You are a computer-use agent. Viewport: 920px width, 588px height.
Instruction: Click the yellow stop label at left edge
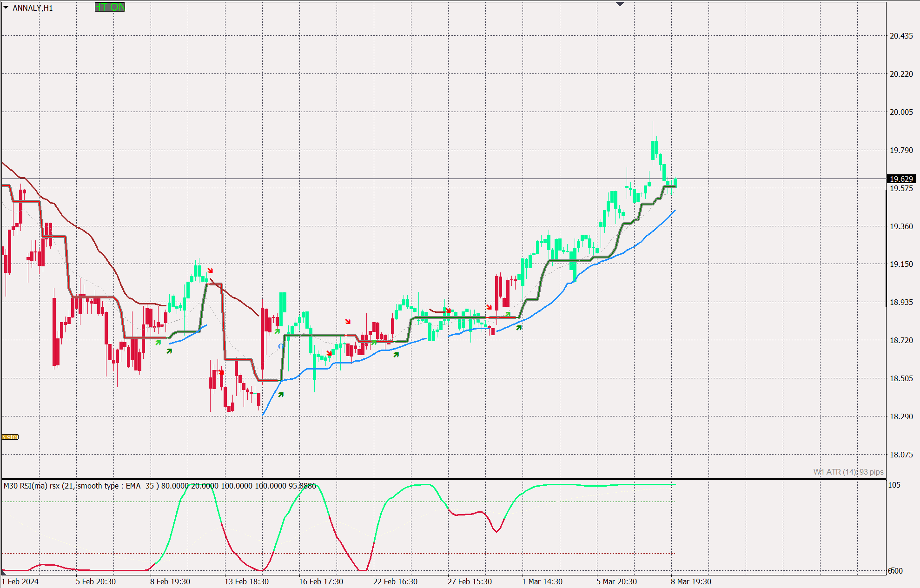point(10,437)
